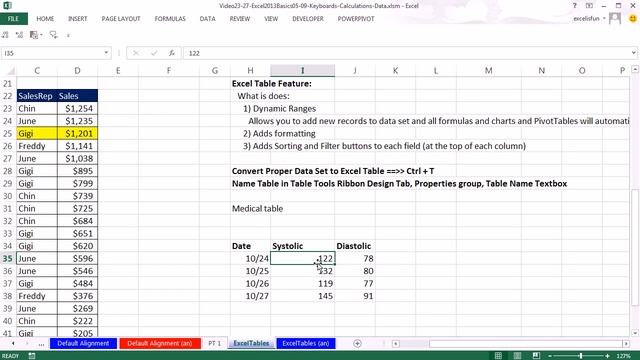Click the smiley feedback icon
This screenshot has width=640, height=360.
coord(633,18)
